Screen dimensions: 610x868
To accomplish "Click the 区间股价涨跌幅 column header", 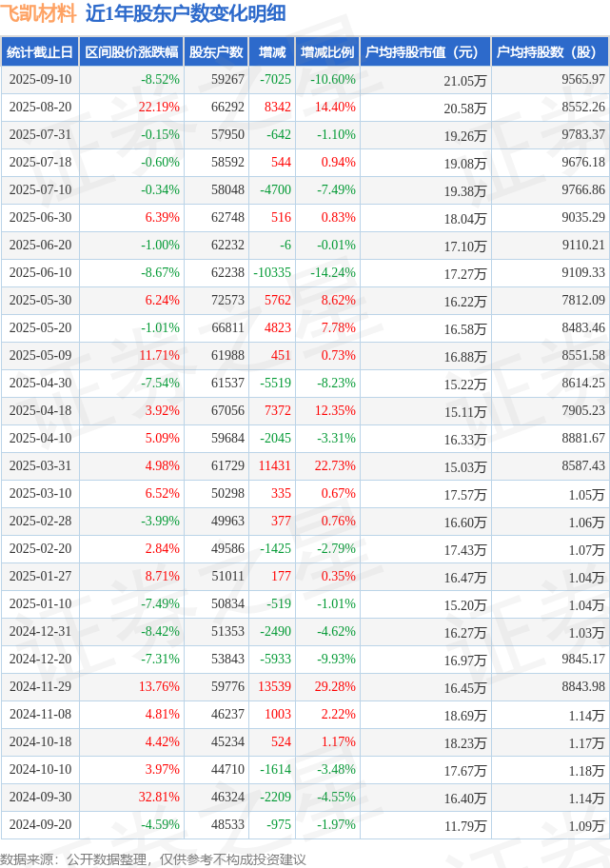I will [131, 52].
